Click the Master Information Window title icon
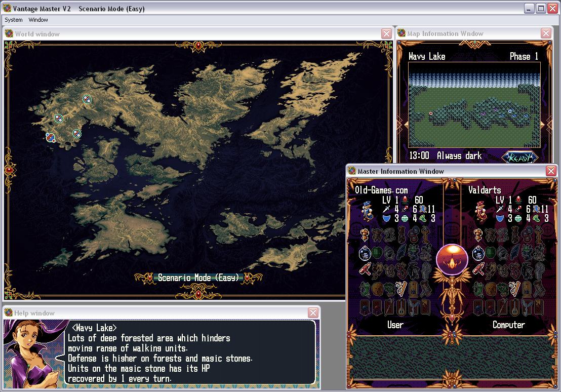Image resolution: width=561 pixels, height=392 pixels. point(352,171)
